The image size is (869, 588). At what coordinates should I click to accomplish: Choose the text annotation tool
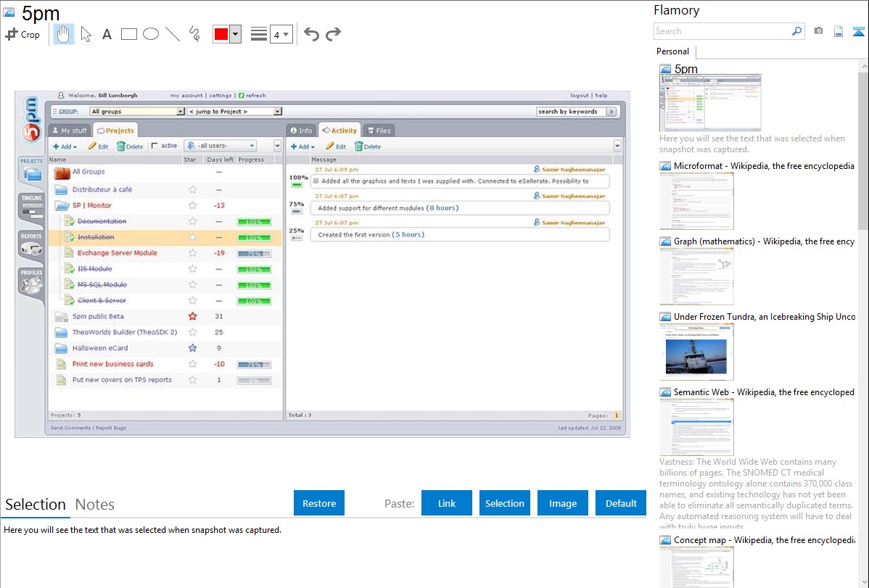pos(107,34)
